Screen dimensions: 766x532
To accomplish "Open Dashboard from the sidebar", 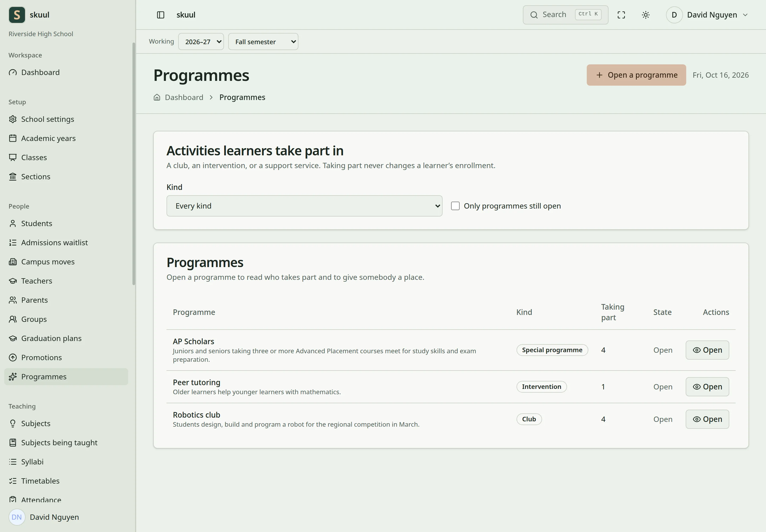I will coord(66,72).
